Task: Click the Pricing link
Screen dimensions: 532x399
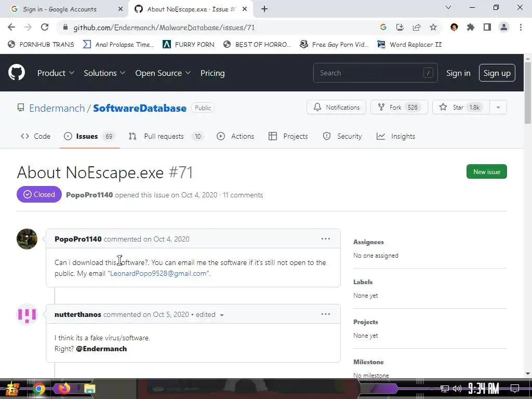Action: 212,73
